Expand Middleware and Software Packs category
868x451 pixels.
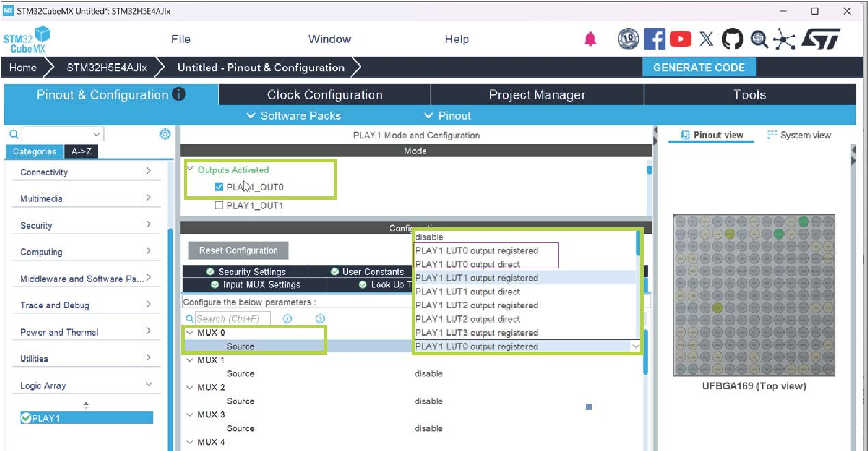pos(148,278)
